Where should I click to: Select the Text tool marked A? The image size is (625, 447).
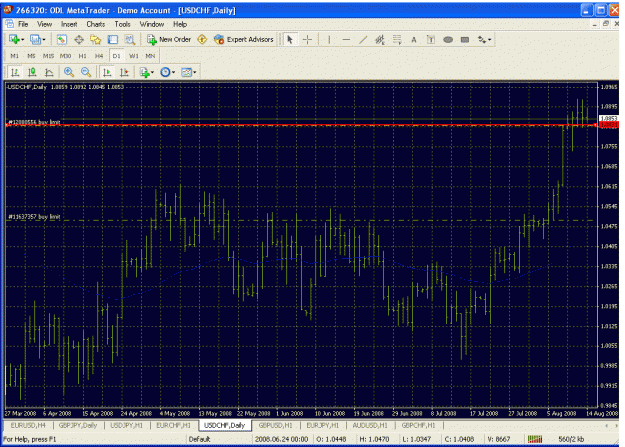414,39
